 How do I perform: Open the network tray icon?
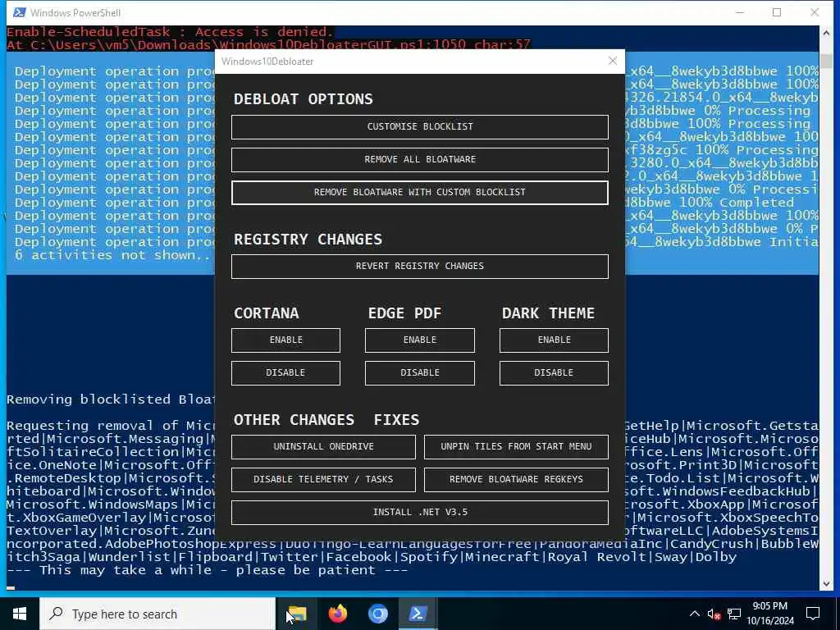(734, 614)
